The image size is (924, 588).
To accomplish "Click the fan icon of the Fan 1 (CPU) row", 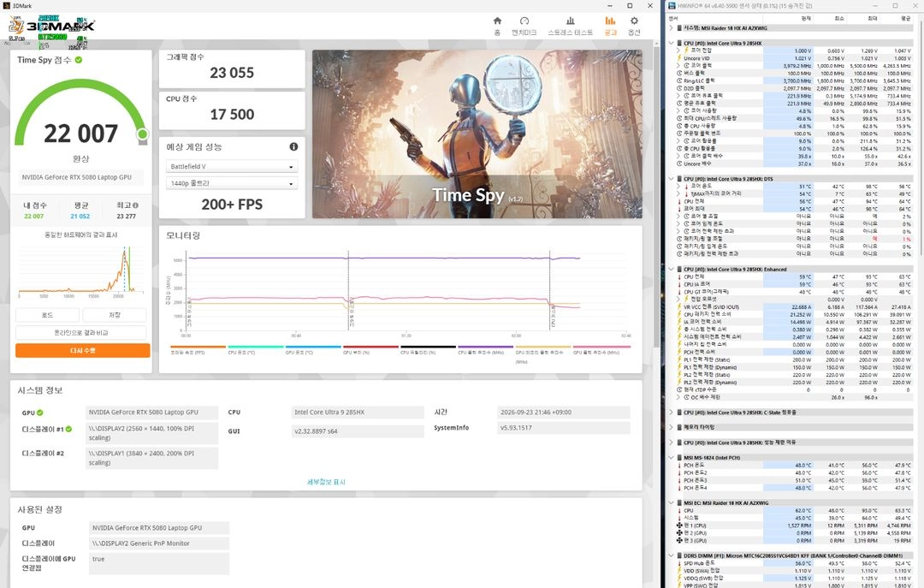I will click(x=680, y=526).
